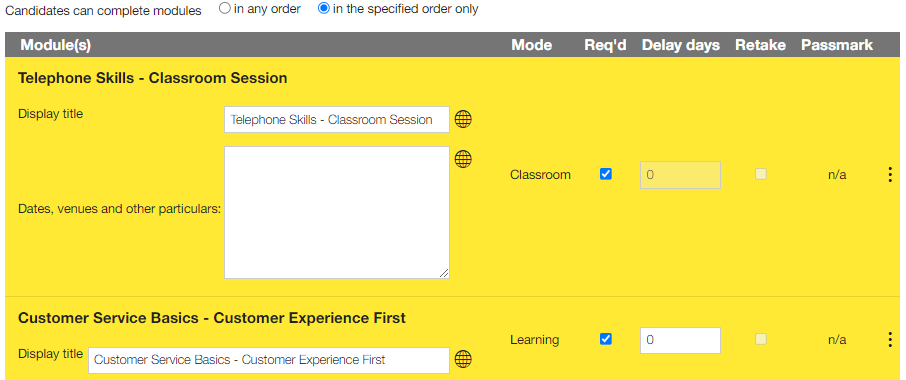Click disabled Delay days field in Classroom row
906x380 pixels.
[x=680, y=174]
